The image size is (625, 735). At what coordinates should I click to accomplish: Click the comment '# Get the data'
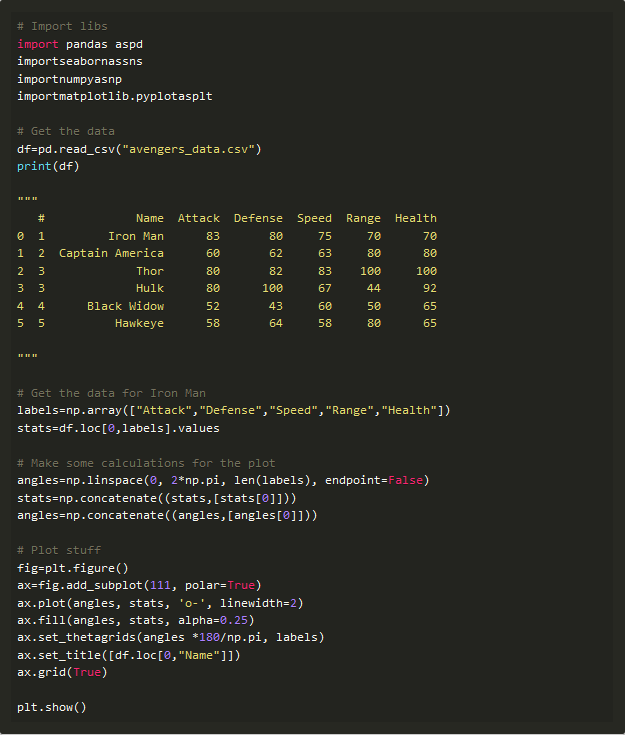(66, 131)
